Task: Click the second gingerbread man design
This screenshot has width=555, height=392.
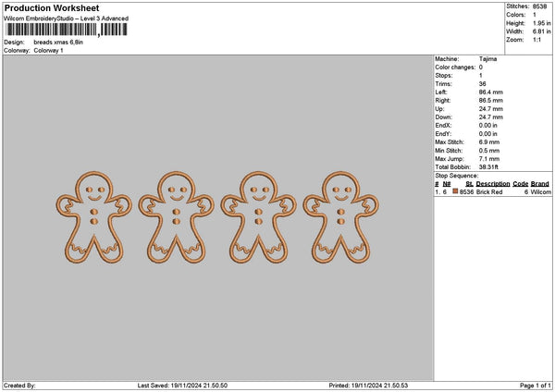Action: [x=177, y=217]
